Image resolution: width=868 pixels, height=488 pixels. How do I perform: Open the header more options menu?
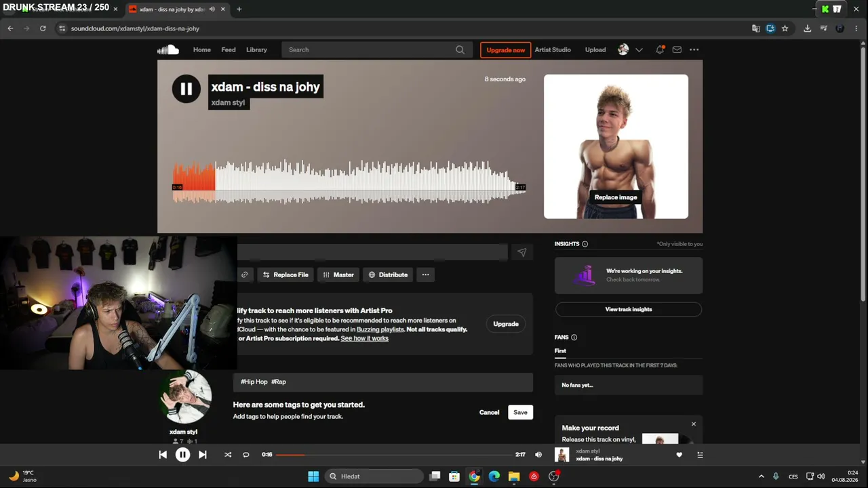(x=694, y=49)
